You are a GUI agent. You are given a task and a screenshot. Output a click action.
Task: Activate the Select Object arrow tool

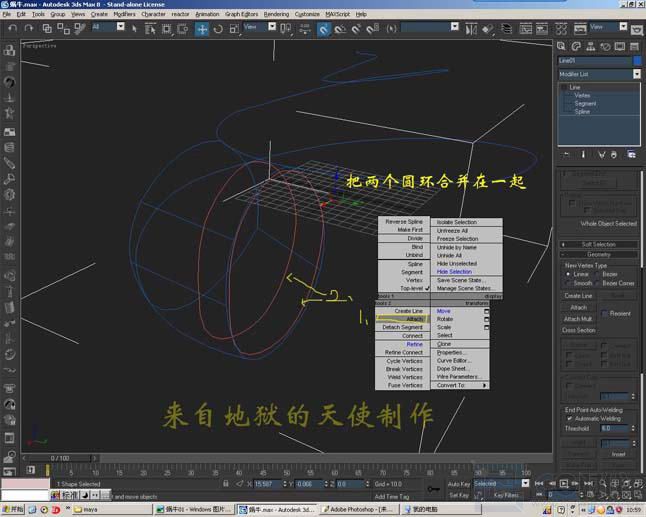coord(134,28)
